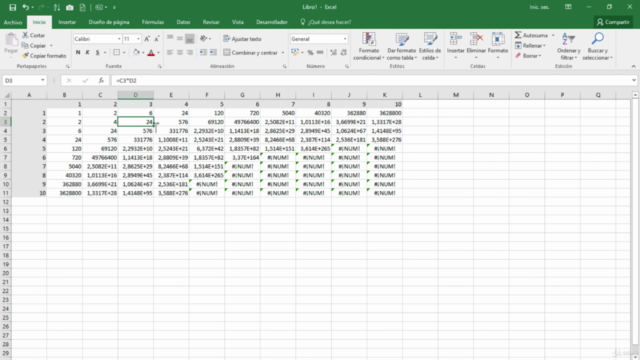Click cell containing 3628800 in column K
Viewport: 640px width, 360px height.
coord(384,113)
